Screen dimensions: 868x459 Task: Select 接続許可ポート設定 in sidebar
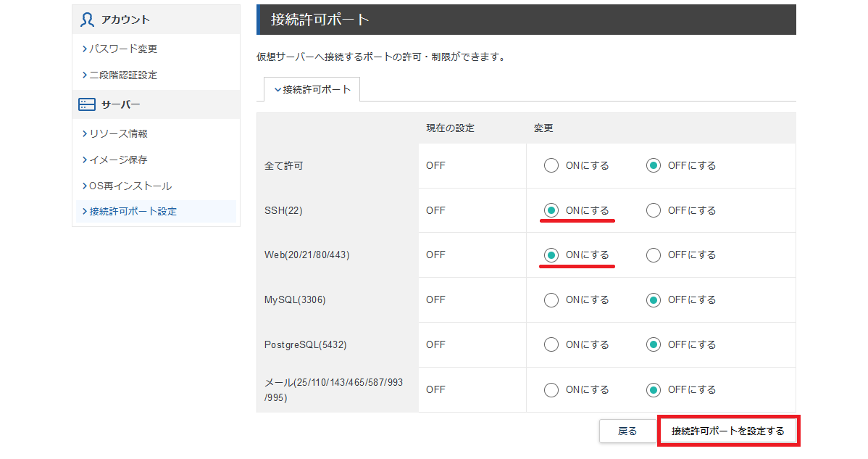(133, 211)
